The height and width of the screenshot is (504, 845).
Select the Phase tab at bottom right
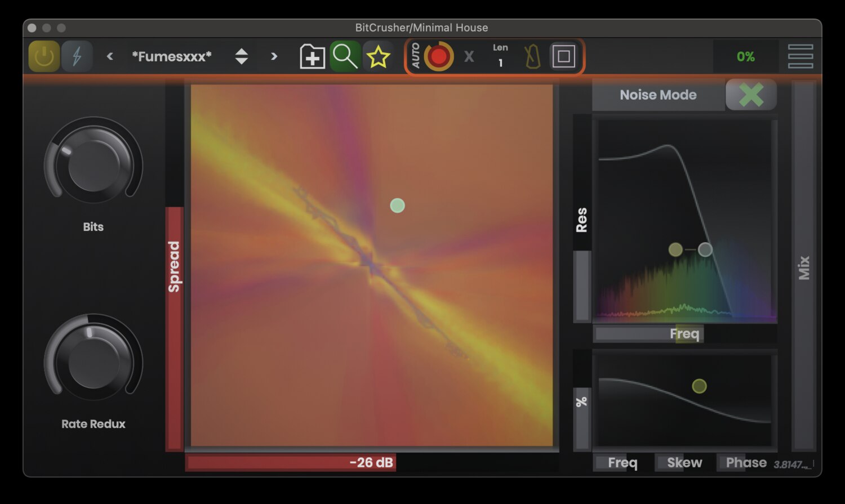(744, 462)
